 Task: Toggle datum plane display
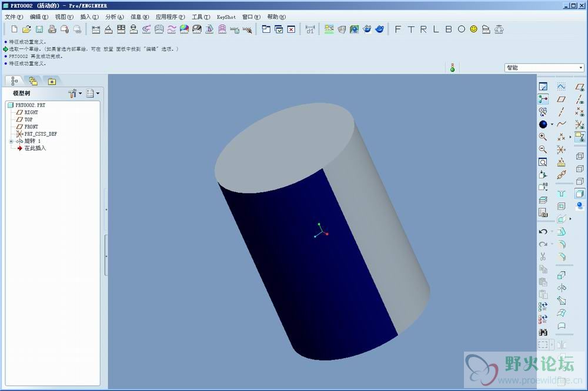click(x=580, y=87)
